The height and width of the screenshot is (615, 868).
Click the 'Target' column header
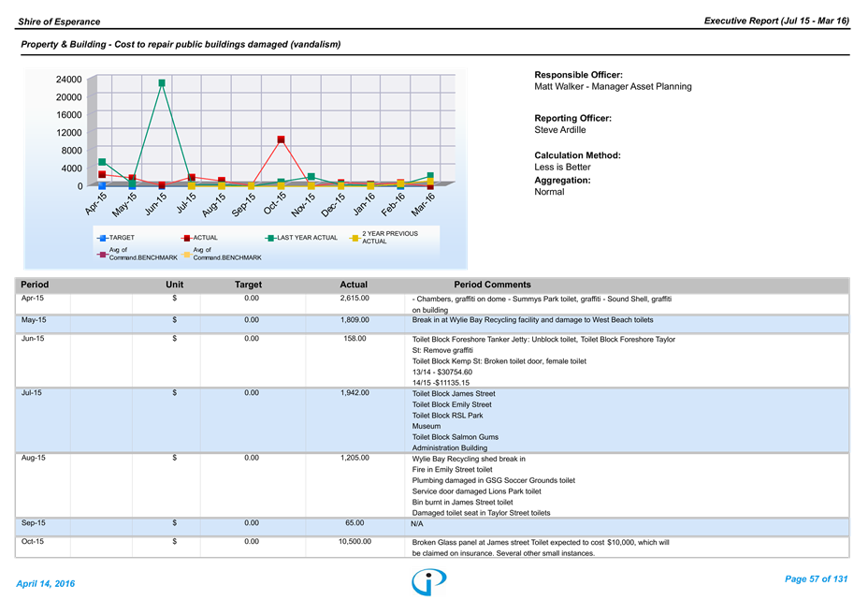(x=248, y=285)
